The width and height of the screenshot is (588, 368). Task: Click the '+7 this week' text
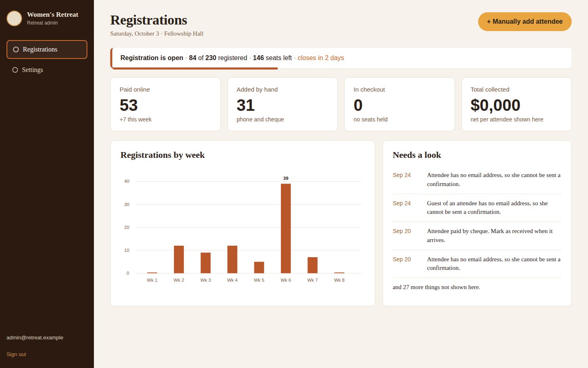(136, 119)
